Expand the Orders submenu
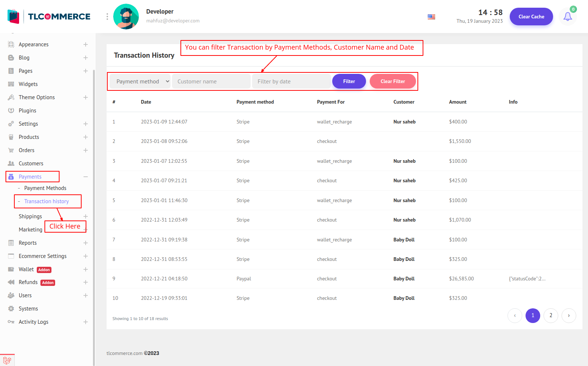This screenshot has width=588, height=366. tap(85, 150)
